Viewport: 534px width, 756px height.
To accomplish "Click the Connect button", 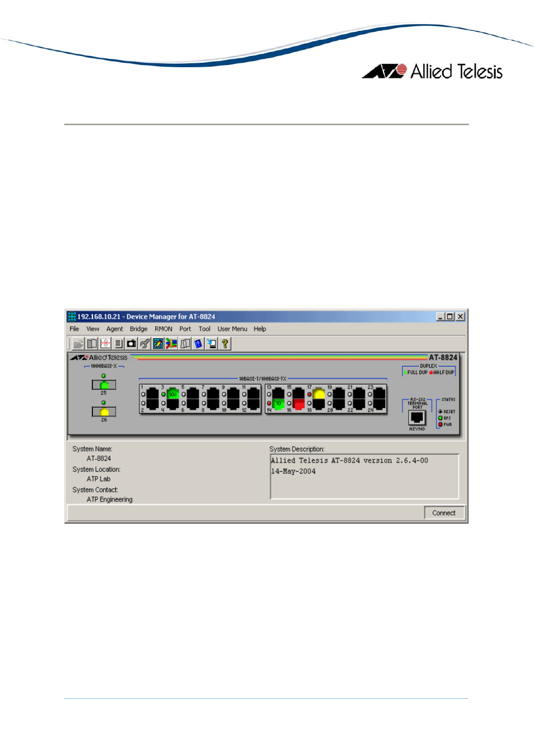I will (x=444, y=513).
